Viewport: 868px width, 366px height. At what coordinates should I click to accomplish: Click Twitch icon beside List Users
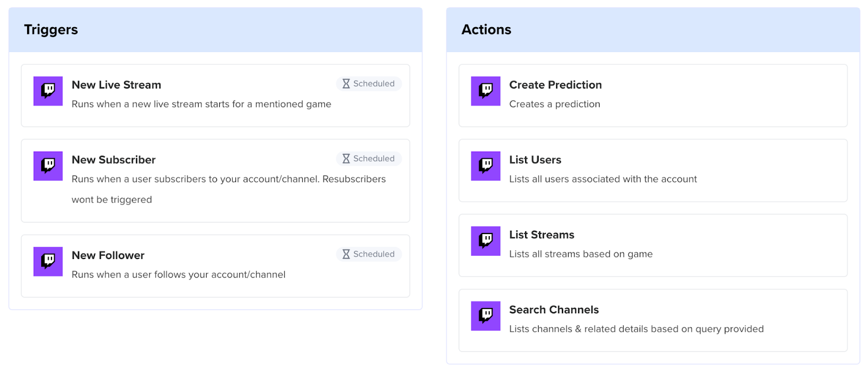486,166
